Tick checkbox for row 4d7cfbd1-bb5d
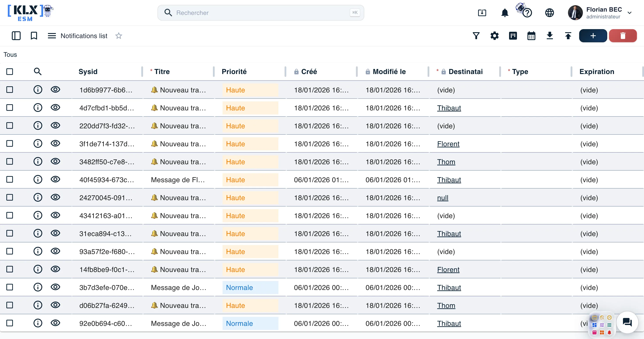Screen dimensions: 644x339 click(9, 108)
